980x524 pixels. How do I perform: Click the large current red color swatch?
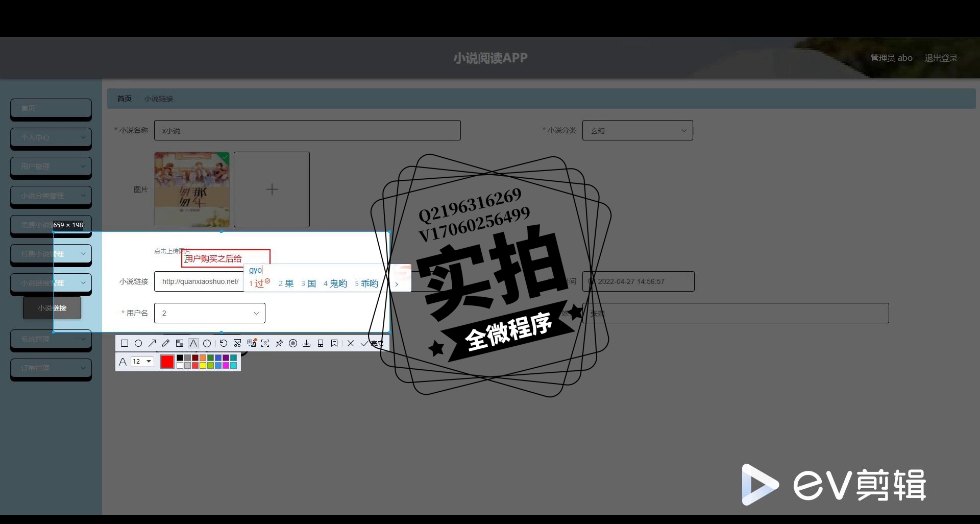167,361
